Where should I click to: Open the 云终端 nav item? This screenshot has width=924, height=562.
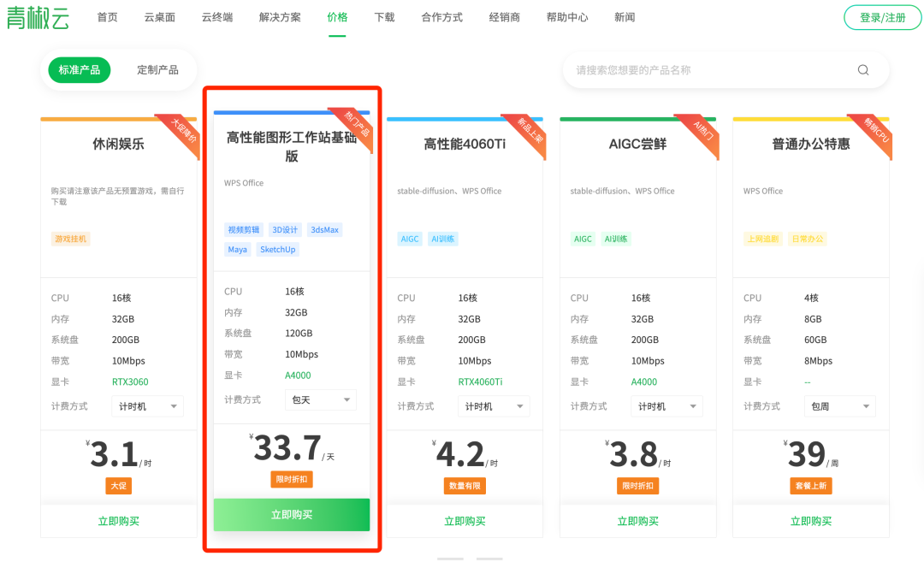pos(216,17)
